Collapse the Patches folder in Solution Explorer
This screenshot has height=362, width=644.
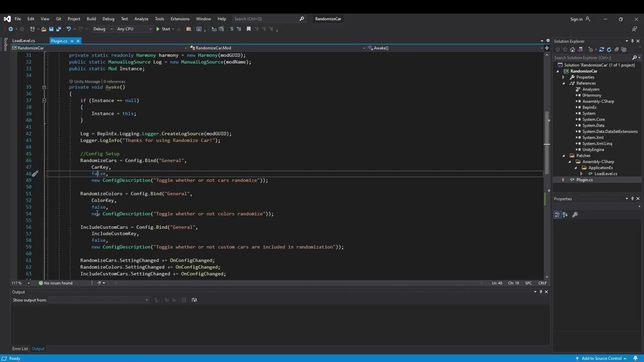coord(563,156)
